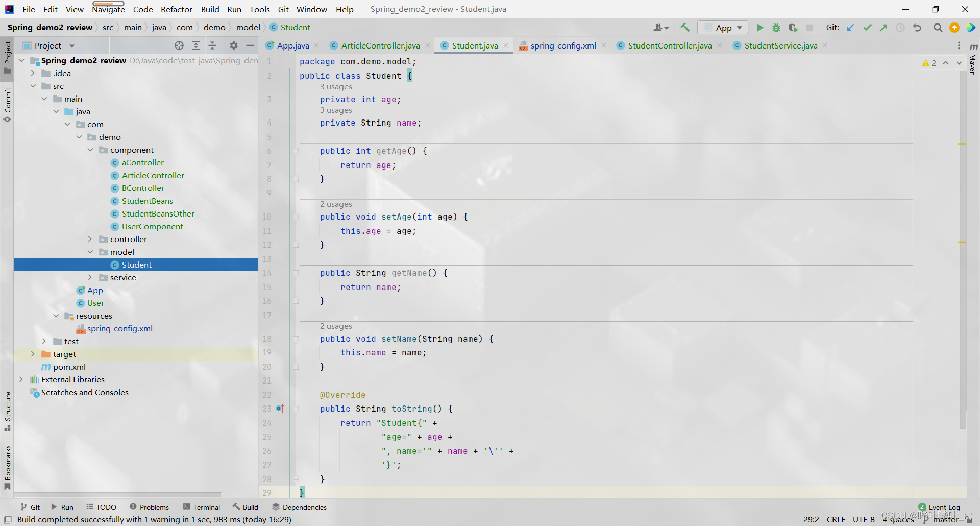Screen dimensions: 980x526
Task: Expand External Libraries node
Action: point(21,379)
